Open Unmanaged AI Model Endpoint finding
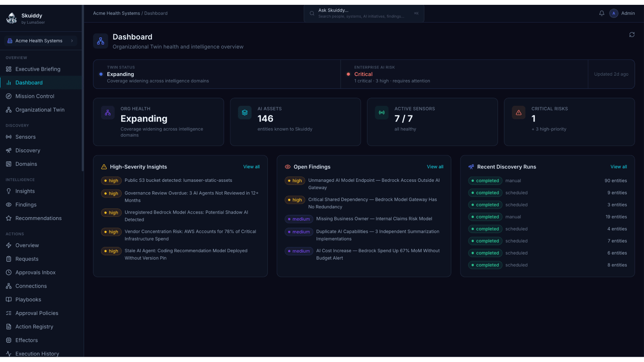The height and width of the screenshot is (362, 644). (x=364, y=184)
